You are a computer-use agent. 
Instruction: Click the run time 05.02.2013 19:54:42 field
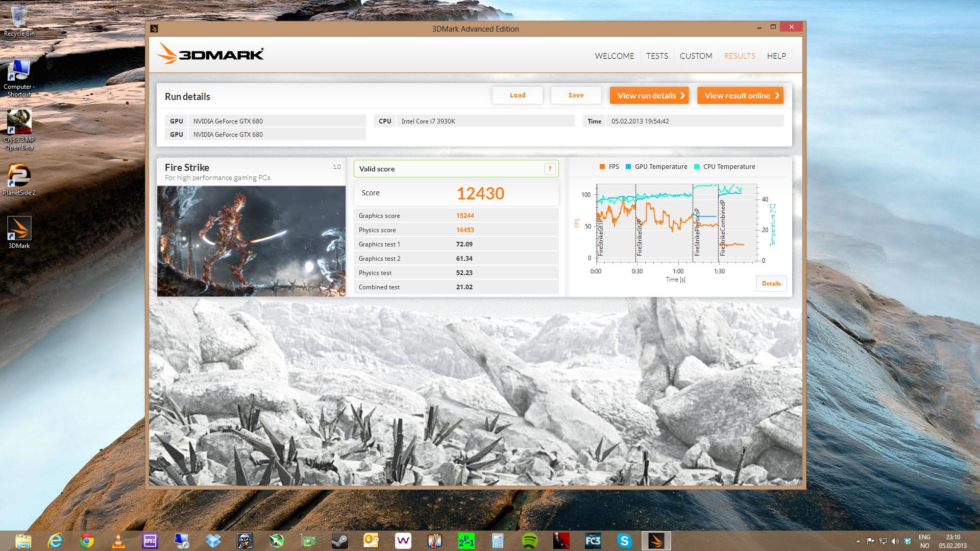click(695, 121)
